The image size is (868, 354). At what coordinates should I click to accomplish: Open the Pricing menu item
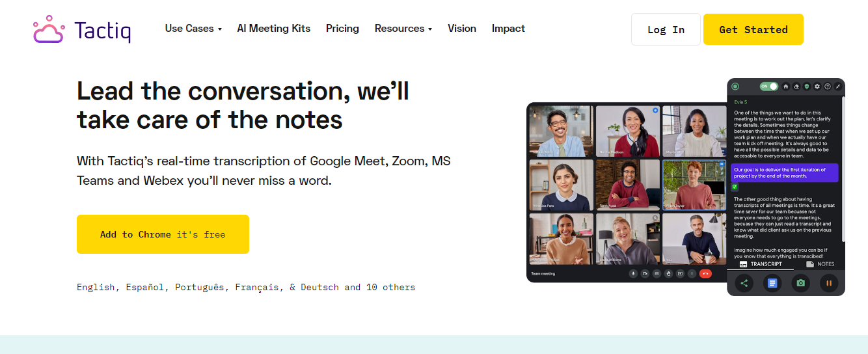pos(342,29)
